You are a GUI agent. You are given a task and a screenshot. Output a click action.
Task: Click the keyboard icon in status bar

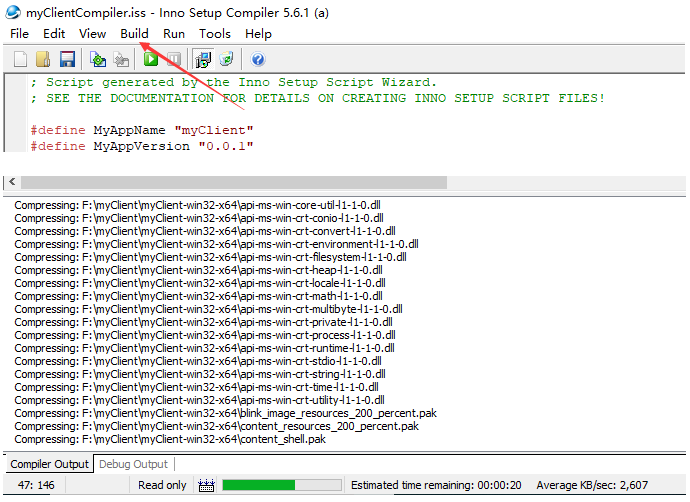click(x=206, y=485)
